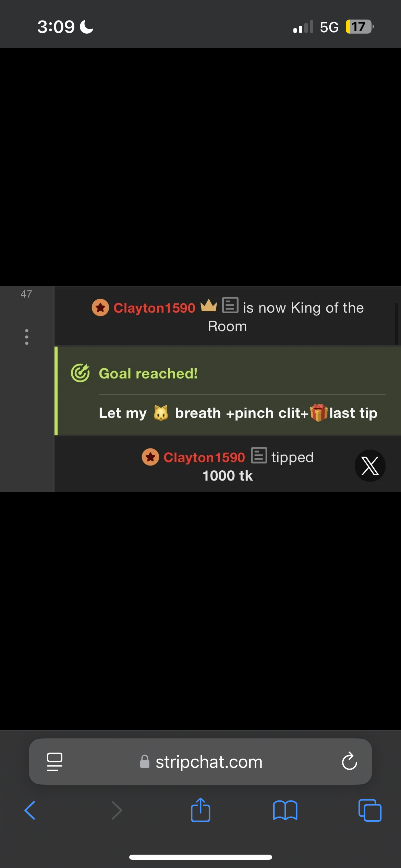Tap the X share button
This screenshot has height=868, width=401.
(x=370, y=466)
